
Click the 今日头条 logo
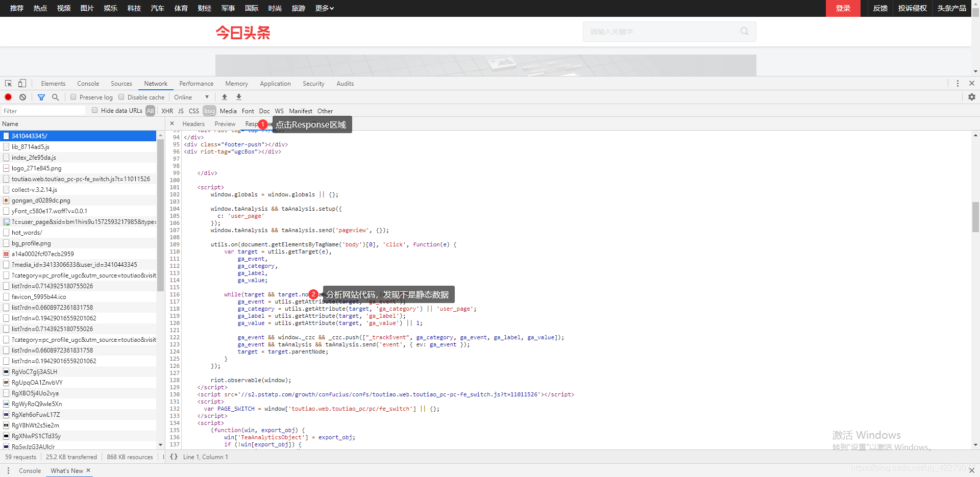click(243, 33)
